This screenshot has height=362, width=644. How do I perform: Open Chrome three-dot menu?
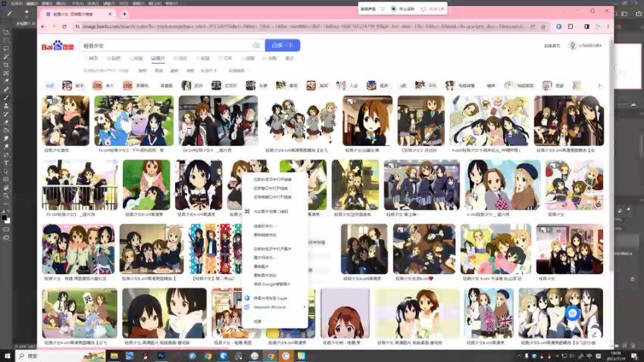click(608, 27)
